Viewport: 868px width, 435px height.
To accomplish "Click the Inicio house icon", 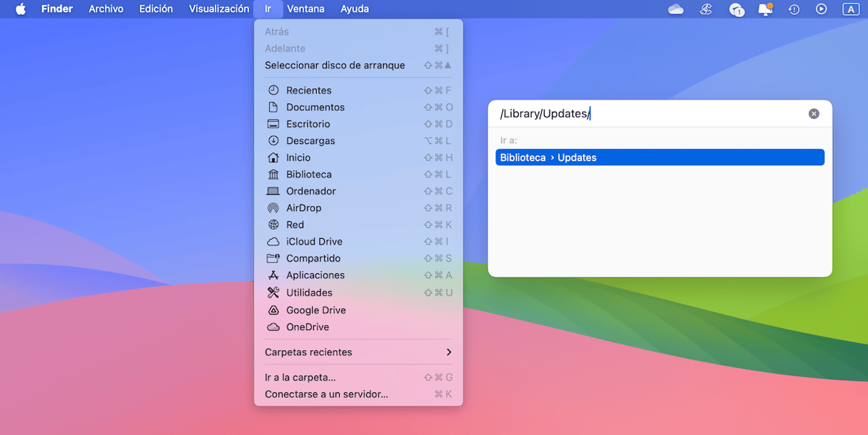I will click(x=273, y=158).
